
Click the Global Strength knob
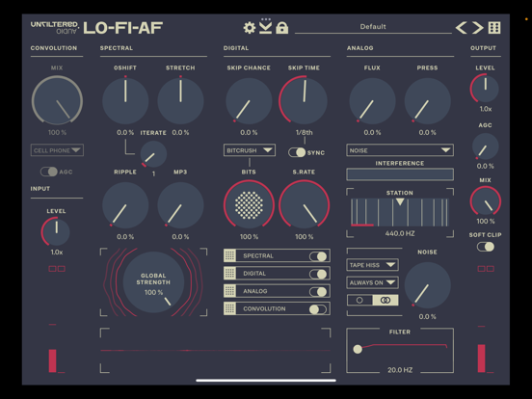point(153,282)
